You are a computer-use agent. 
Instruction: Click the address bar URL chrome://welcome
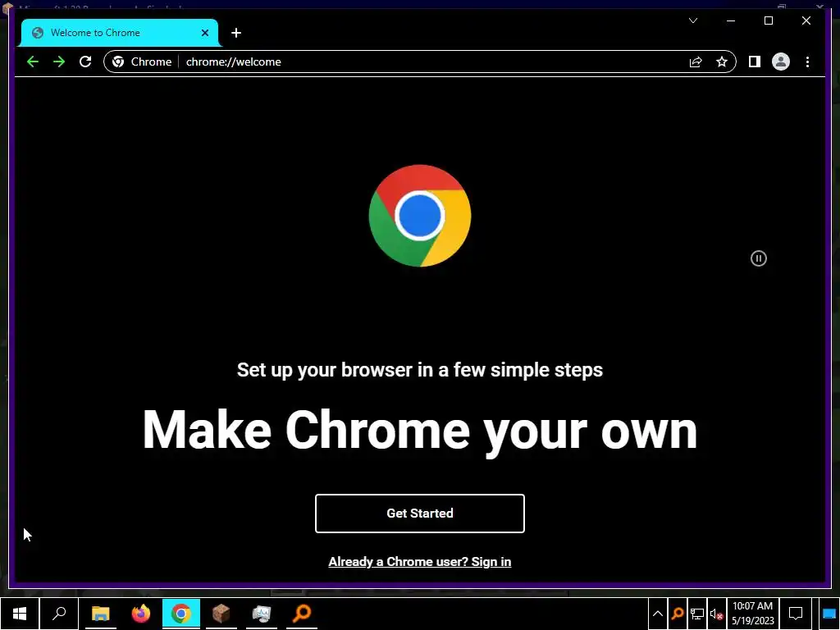[234, 62]
